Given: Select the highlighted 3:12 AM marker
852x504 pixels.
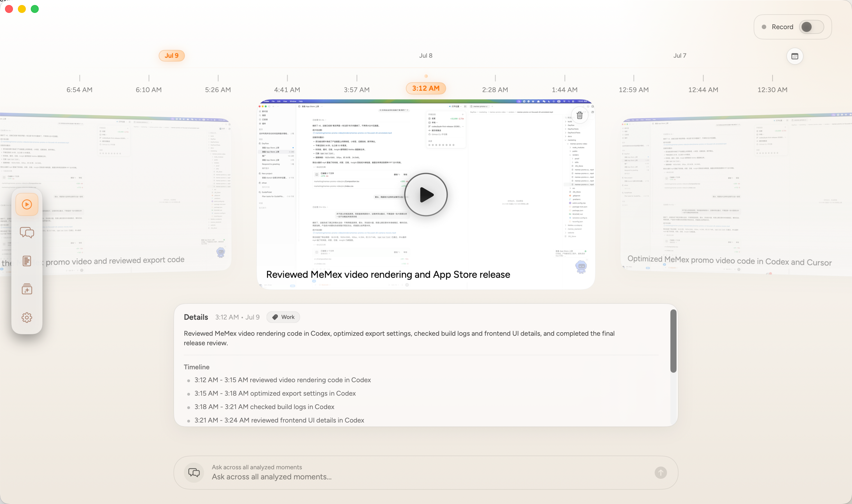Looking at the screenshot, I should (426, 88).
